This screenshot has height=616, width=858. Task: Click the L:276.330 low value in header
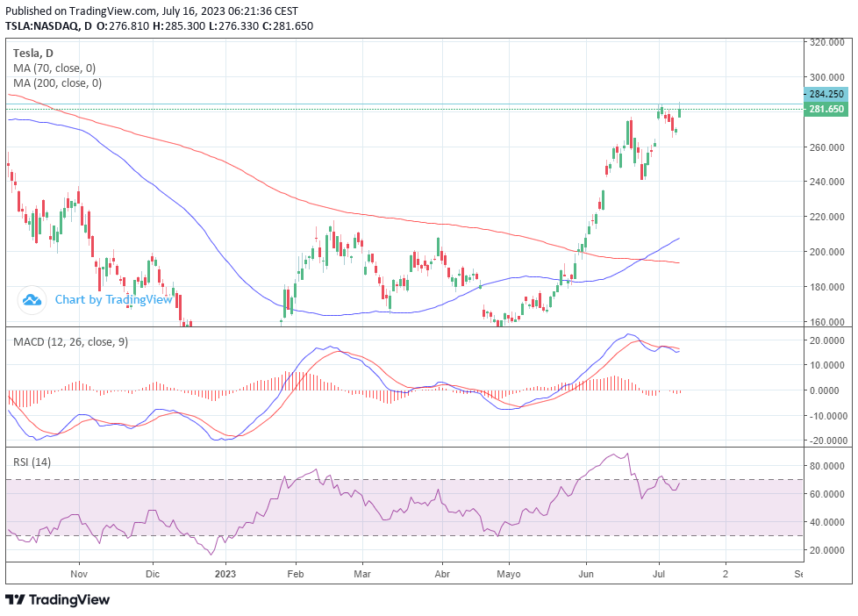coord(233,25)
